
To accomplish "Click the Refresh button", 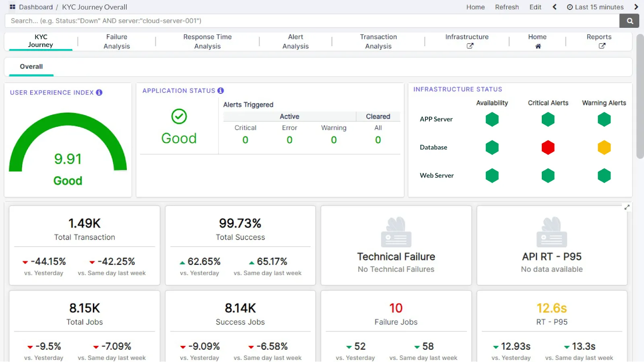I will (507, 7).
